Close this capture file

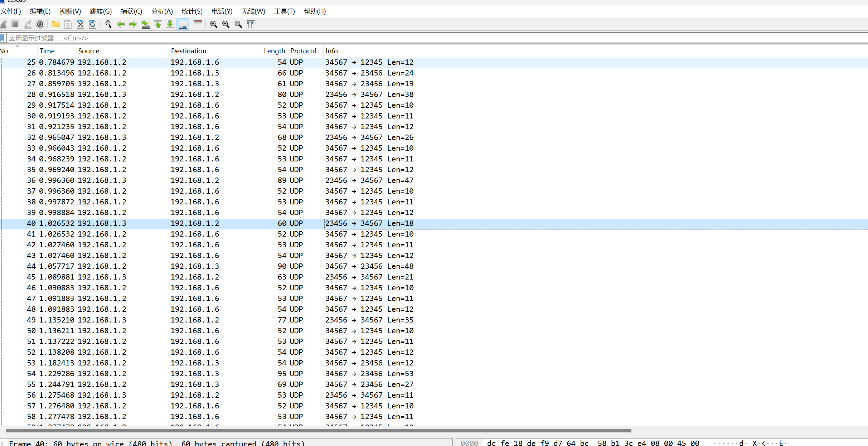pos(81,24)
